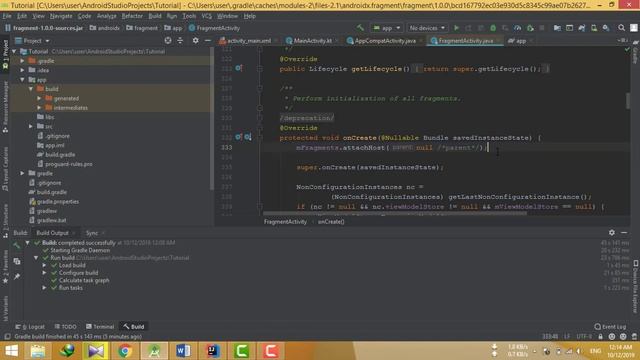
Task: Click override gutter icon beside getLifecycle line
Action: coord(238,68)
